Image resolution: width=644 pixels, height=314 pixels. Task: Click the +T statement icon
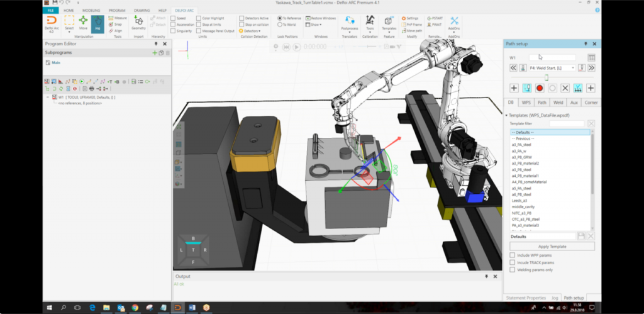tap(109, 81)
